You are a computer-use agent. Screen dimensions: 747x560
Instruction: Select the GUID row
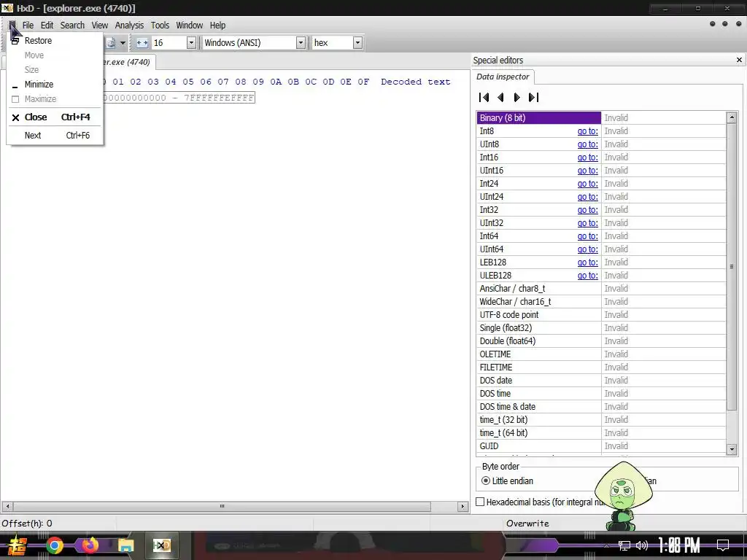[x=601, y=446]
